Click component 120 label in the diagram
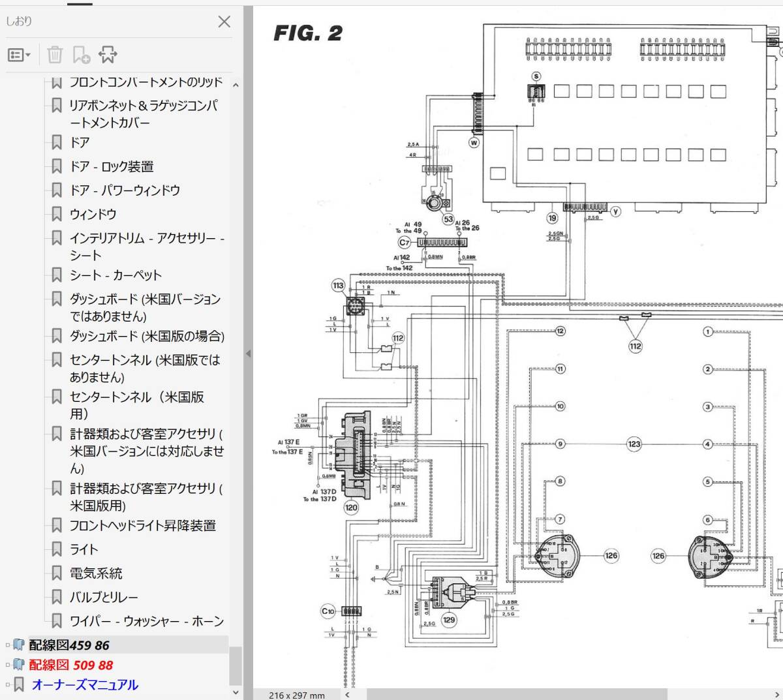The height and width of the screenshot is (700, 783). point(351,508)
